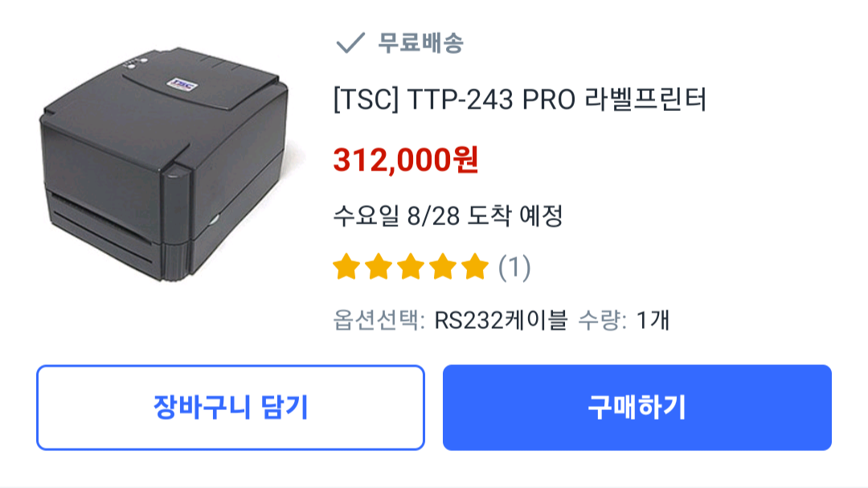868x488 pixels.
Task: Click the 수요일 8/28 도착 예정 delivery text
Action: (x=448, y=215)
